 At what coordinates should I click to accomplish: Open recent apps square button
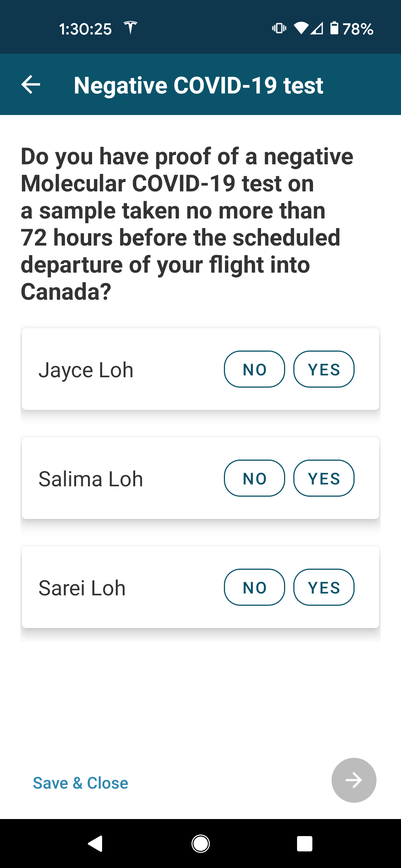304,844
